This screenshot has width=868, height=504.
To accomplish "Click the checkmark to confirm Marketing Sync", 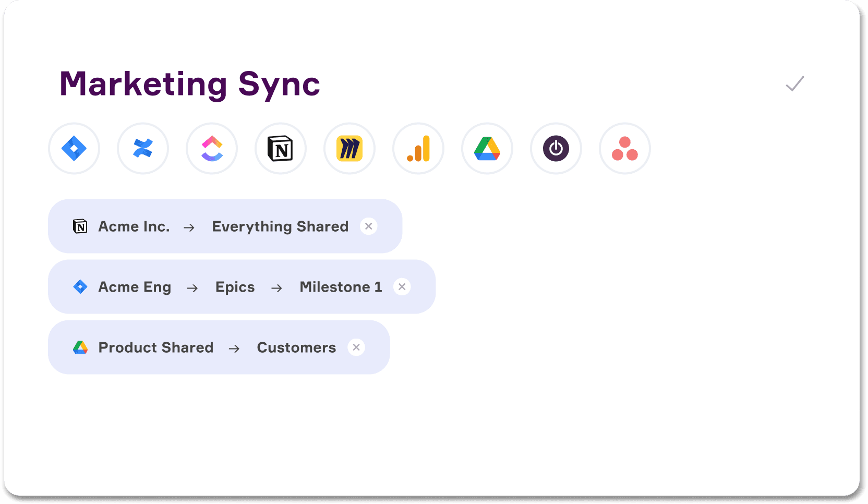I will [795, 83].
